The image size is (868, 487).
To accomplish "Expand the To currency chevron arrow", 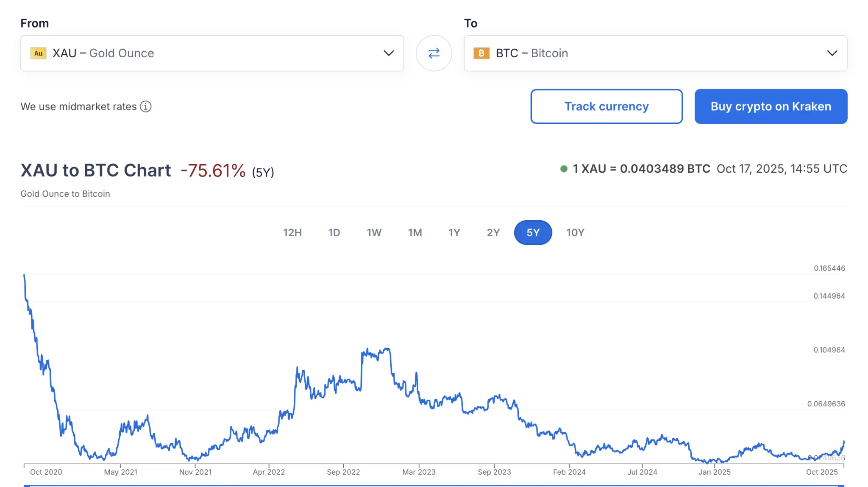I will point(832,53).
